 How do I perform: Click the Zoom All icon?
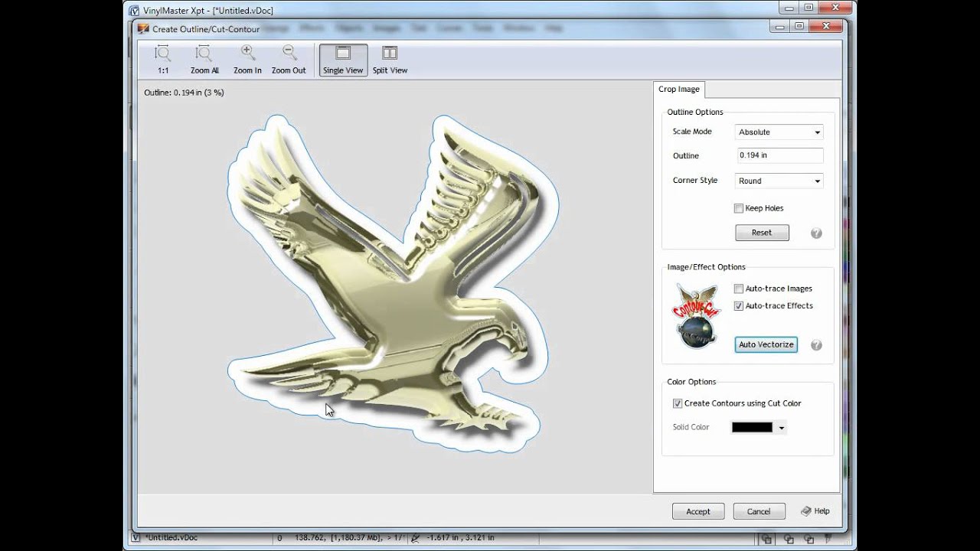click(x=204, y=53)
